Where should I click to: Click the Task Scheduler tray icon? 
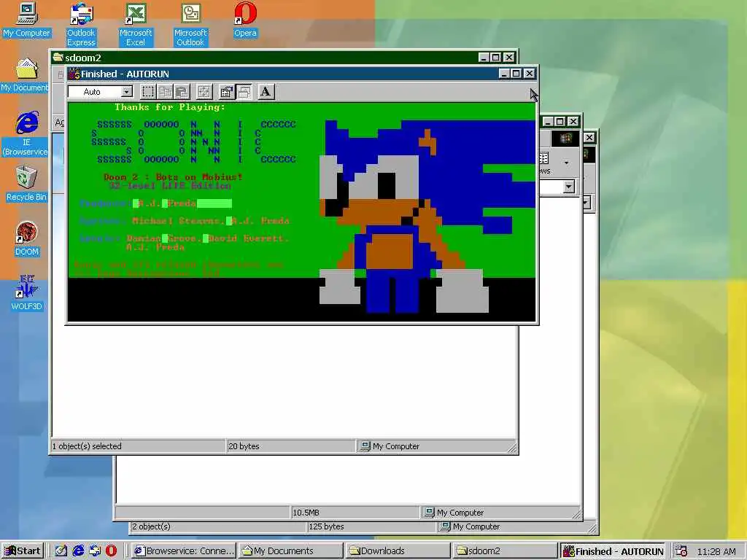(682, 551)
